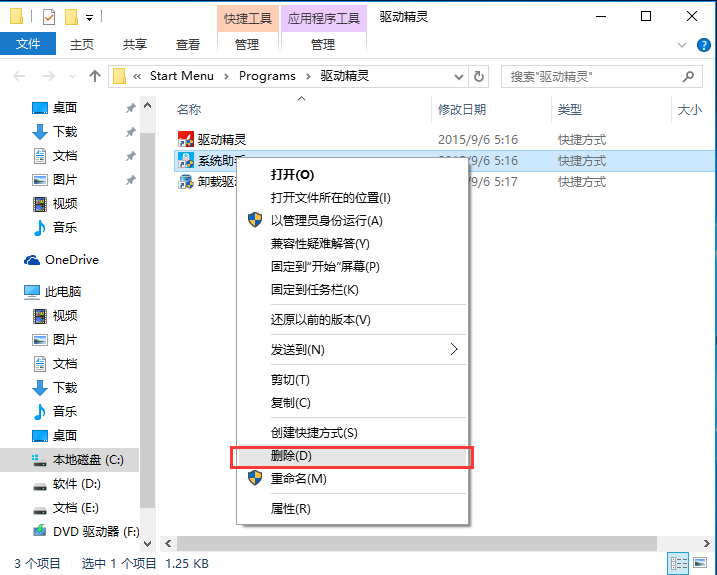Unpin 桌面 from Quick access
This screenshot has height=575, width=717.
(131, 108)
